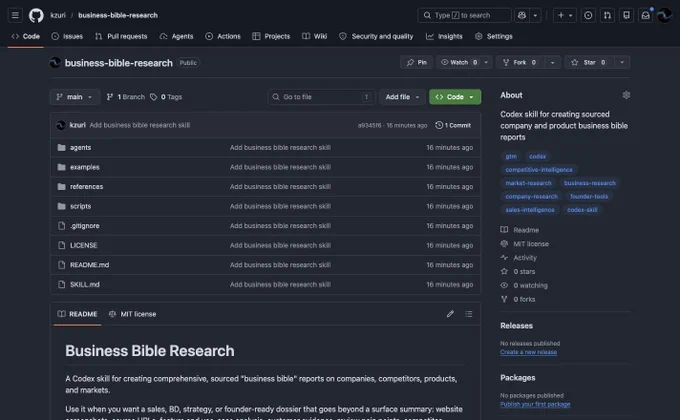This screenshot has width=680, height=420.
Task: Open the agents folder
Action: (x=80, y=148)
